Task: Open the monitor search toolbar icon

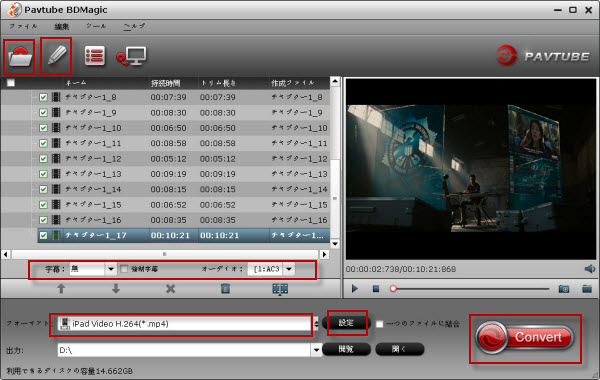Action: (x=131, y=56)
